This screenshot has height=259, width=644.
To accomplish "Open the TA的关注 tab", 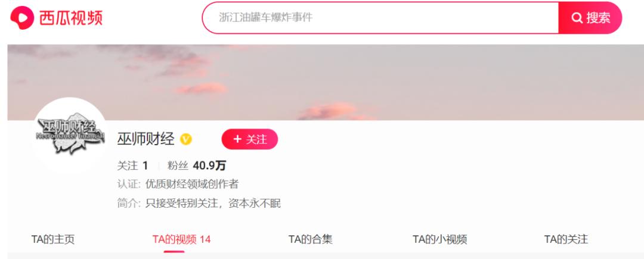I will click(566, 239).
